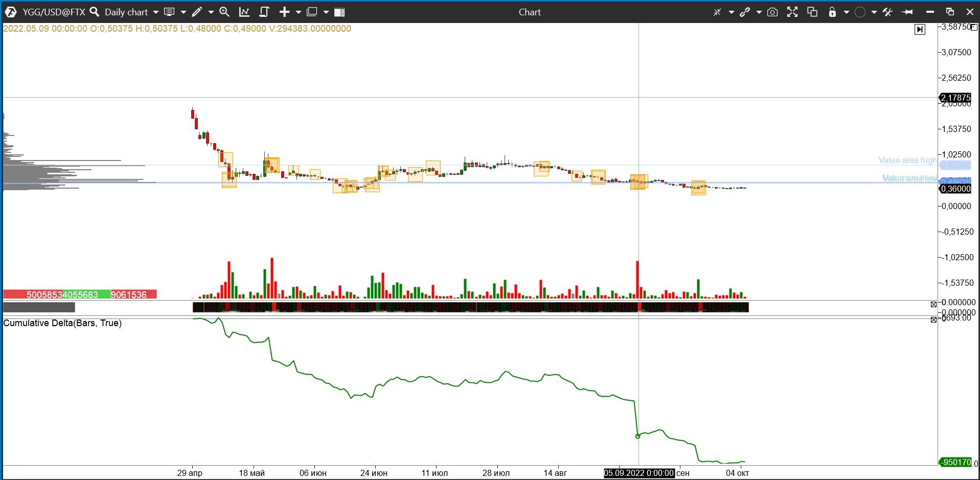Expand the padlock dropdown arrow
The height and width of the screenshot is (480, 980).
tap(846, 12)
